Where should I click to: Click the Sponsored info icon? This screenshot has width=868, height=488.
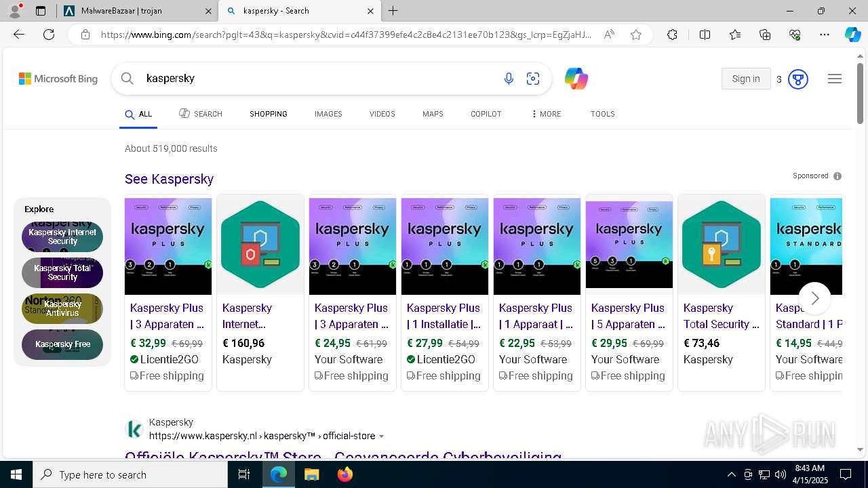(837, 176)
